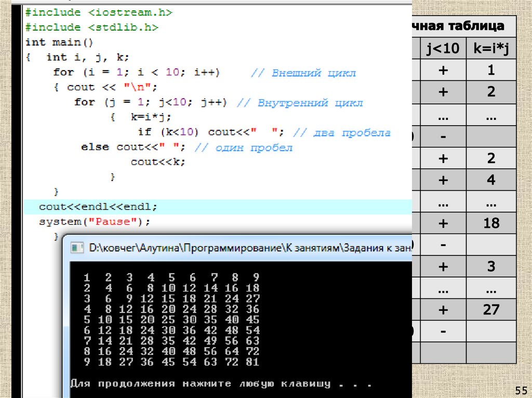Click the 'if (k<10)' condition line

pos(168,132)
